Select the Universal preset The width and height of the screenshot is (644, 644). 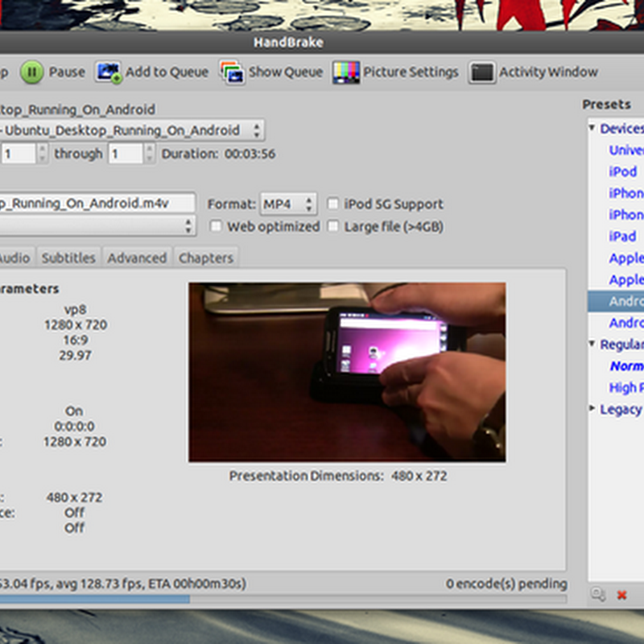pos(626,150)
